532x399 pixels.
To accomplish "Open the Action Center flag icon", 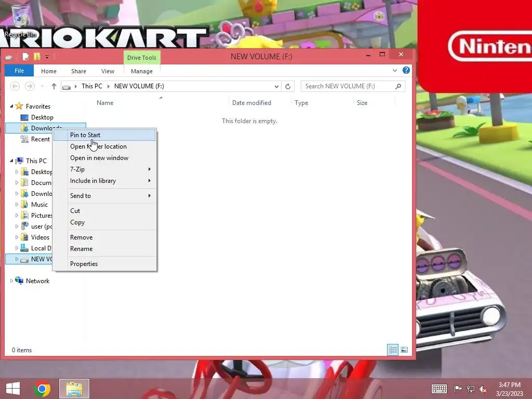I will (458, 389).
